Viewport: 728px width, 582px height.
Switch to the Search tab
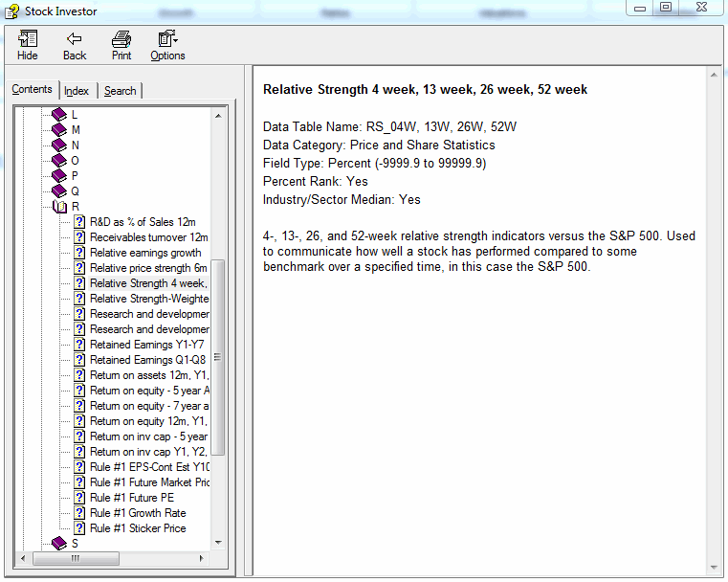tap(120, 91)
